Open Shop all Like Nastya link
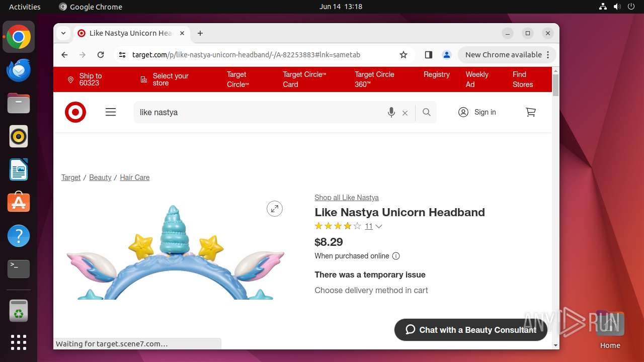 pos(347,198)
